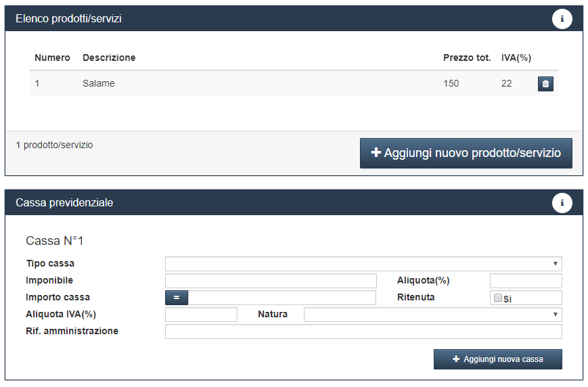588x387 pixels.
Task: Open info icon for Elenco prodotti/servizi
Action: pos(562,19)
